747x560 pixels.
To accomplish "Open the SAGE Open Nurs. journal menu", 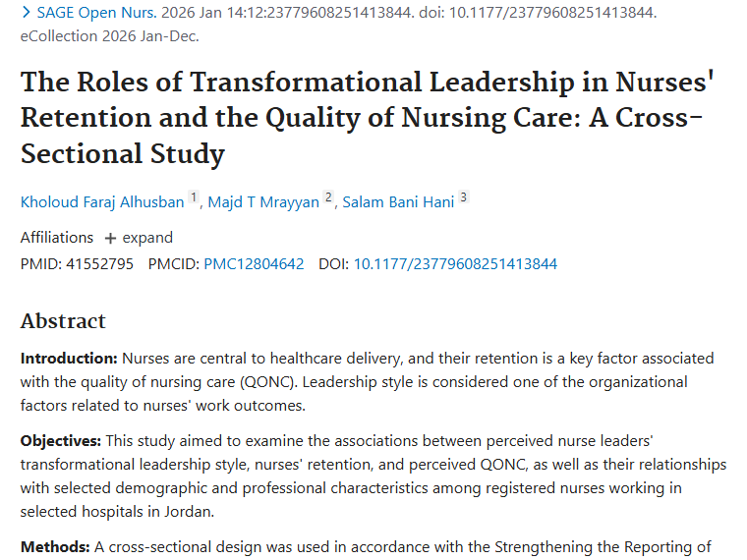I will pyautogui.click(x=96, y=14).
